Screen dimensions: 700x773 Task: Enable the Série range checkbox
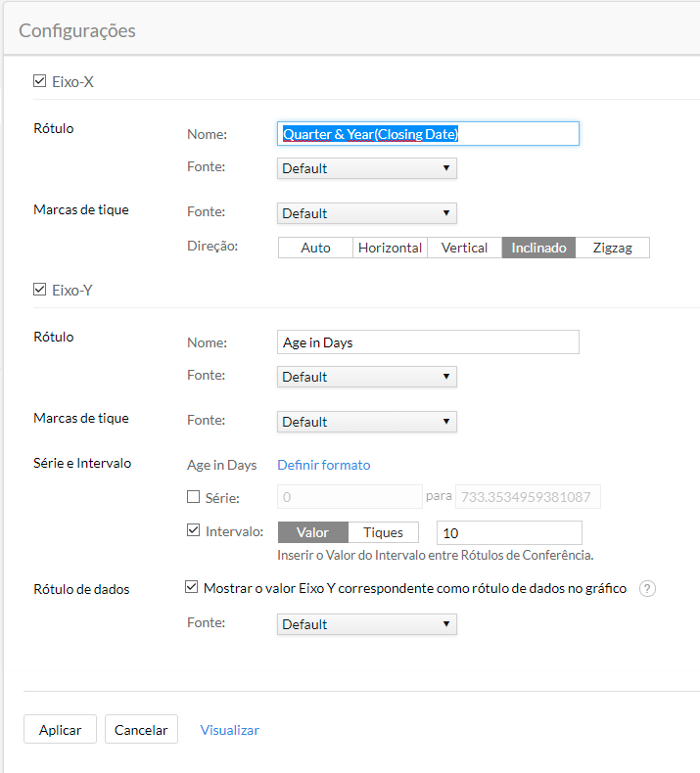point(194,496)
